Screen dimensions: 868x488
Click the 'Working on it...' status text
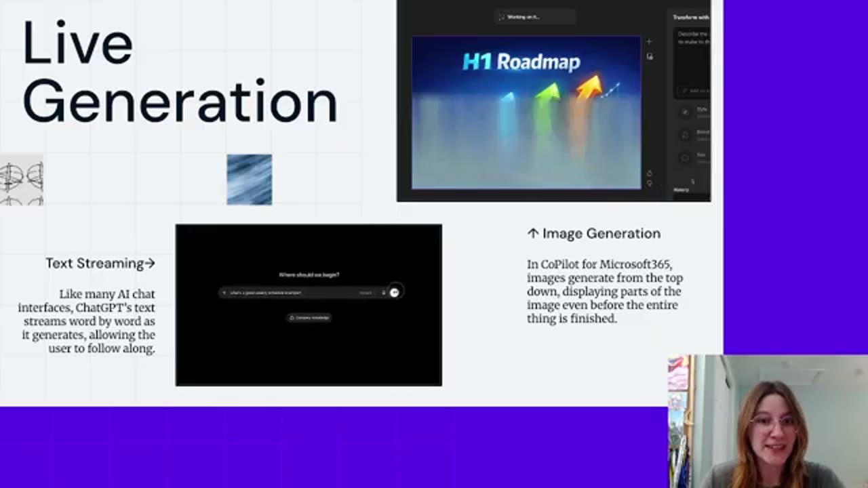pos(523,17)
